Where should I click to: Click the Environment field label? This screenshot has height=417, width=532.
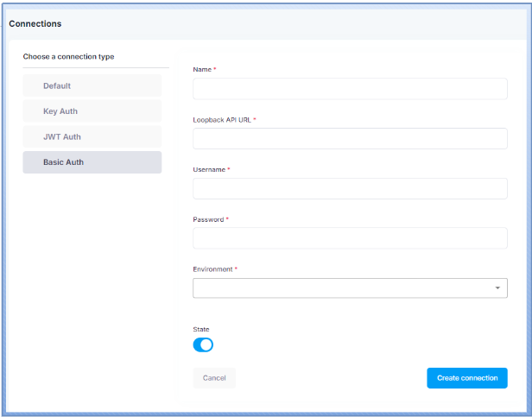pyautogui.click(x=212, y=269)
